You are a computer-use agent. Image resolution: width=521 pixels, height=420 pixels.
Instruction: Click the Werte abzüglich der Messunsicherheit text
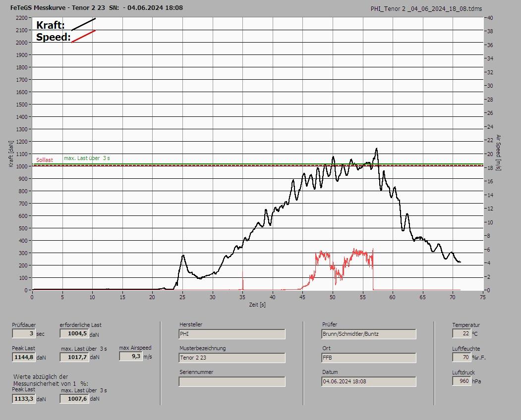[51, 380]
